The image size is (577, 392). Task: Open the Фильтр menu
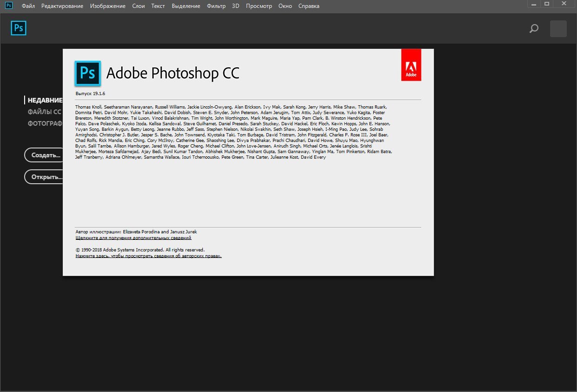(216, 6)
